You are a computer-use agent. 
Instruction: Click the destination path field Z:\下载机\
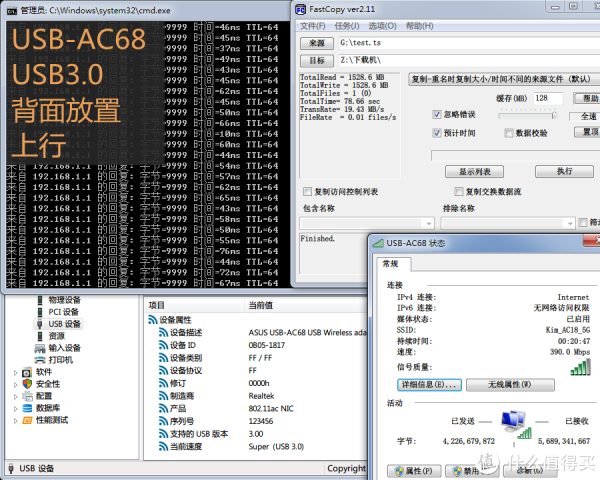[469, 60]
